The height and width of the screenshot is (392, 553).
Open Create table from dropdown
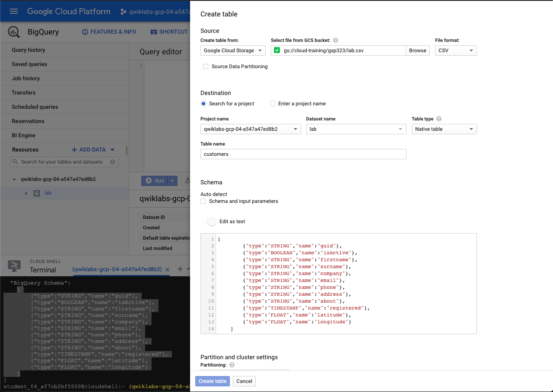click(x=233, y=51)
